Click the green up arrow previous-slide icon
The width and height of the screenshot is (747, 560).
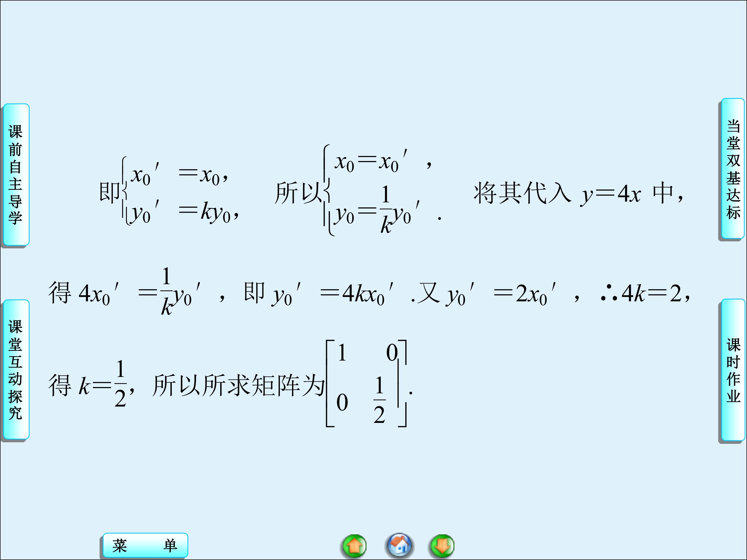(354, 545)
